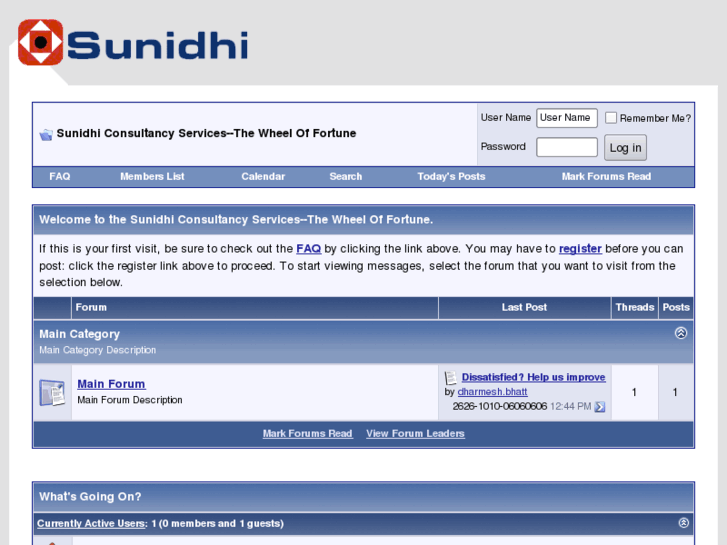Click the Posts column header
The height and width of the screenshot is (545, 727).
pyautogui.click(x=676, y=307)
